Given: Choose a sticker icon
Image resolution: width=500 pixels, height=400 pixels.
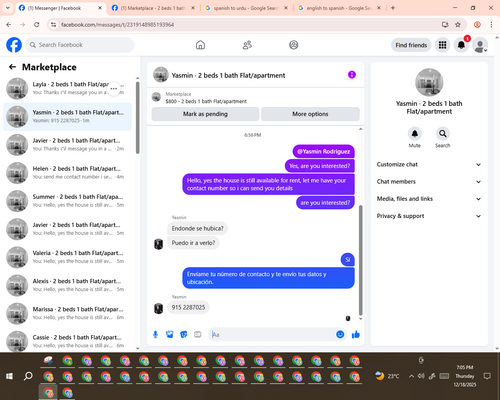Looking at the screenshot, I should [184, 334].
